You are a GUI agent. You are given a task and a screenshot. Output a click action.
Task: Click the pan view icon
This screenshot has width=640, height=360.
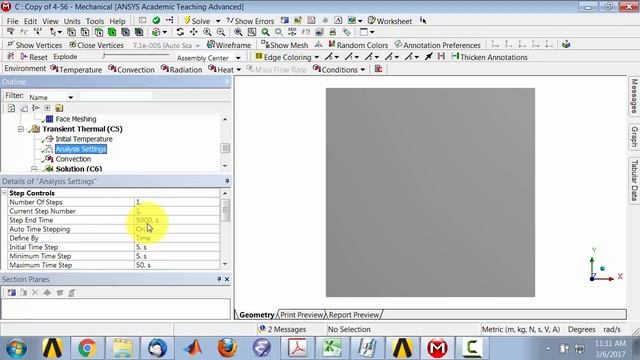click(193, 32)
